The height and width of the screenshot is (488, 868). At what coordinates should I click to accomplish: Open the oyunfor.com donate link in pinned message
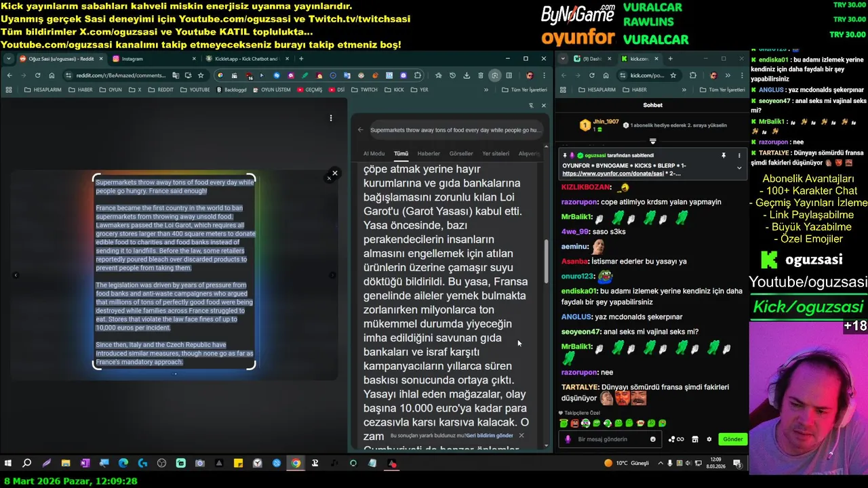coord(612,174)
